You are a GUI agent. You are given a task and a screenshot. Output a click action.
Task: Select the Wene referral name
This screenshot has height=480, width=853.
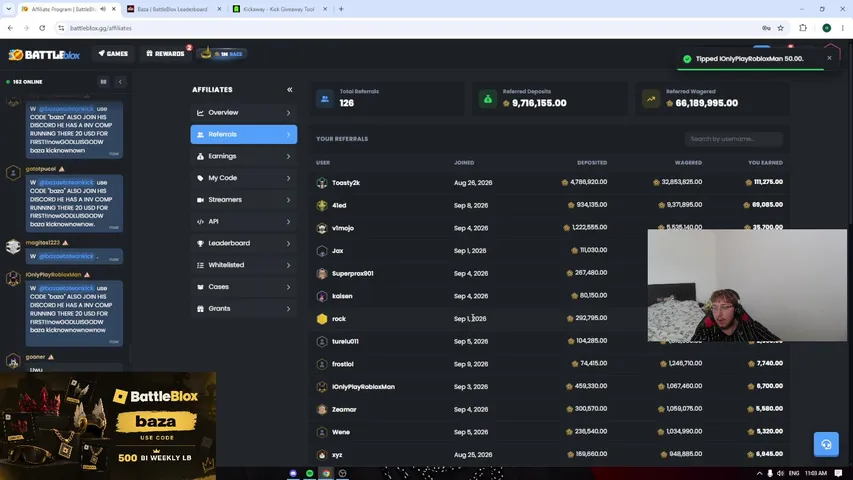(x=341, y=432)
